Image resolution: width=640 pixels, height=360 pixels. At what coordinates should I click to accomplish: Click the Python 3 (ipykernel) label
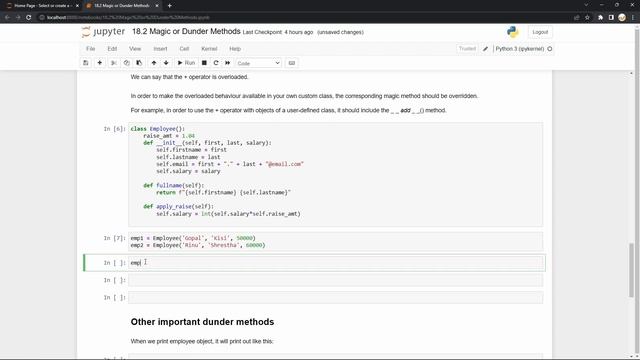pyautogui.click(x=520, y=49)
